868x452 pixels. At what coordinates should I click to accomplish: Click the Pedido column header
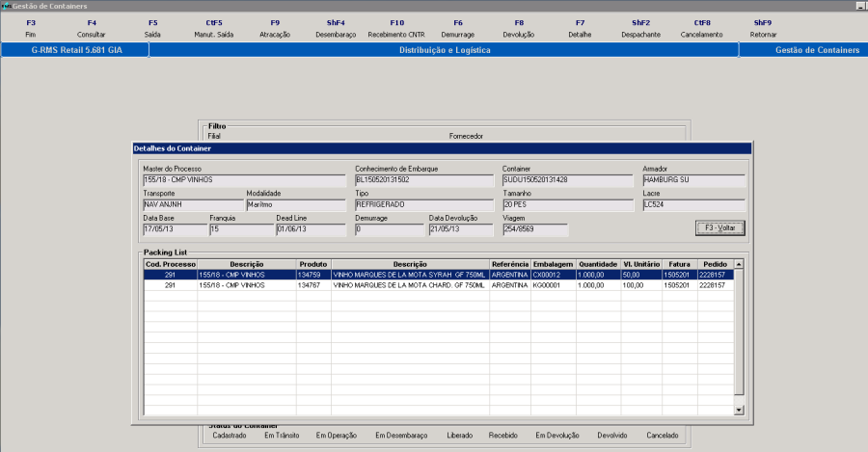[x=716, y=264]
